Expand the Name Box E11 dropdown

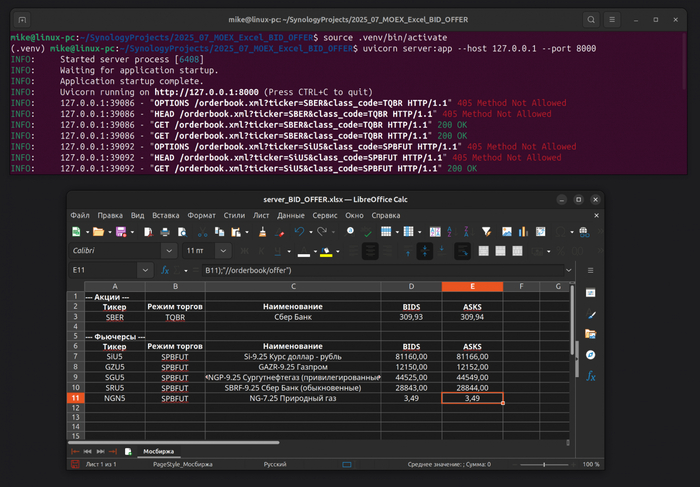[144, 270]
